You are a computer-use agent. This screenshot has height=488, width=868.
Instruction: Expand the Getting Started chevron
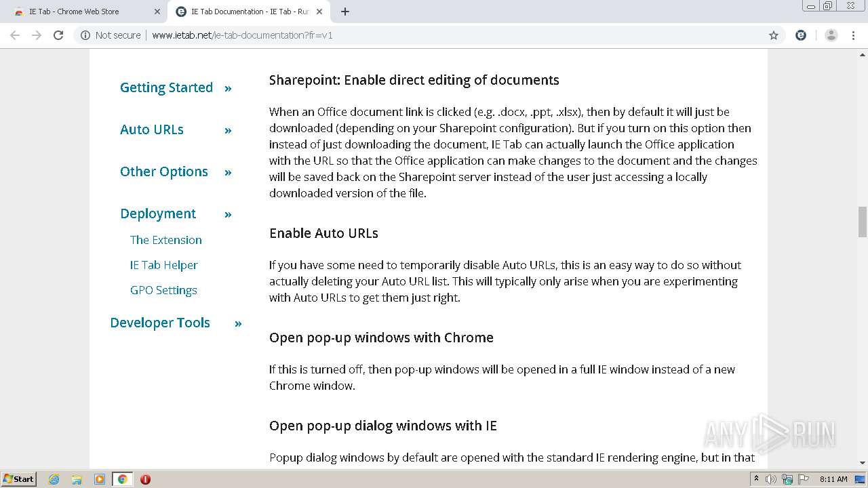[x=228, y=88]
